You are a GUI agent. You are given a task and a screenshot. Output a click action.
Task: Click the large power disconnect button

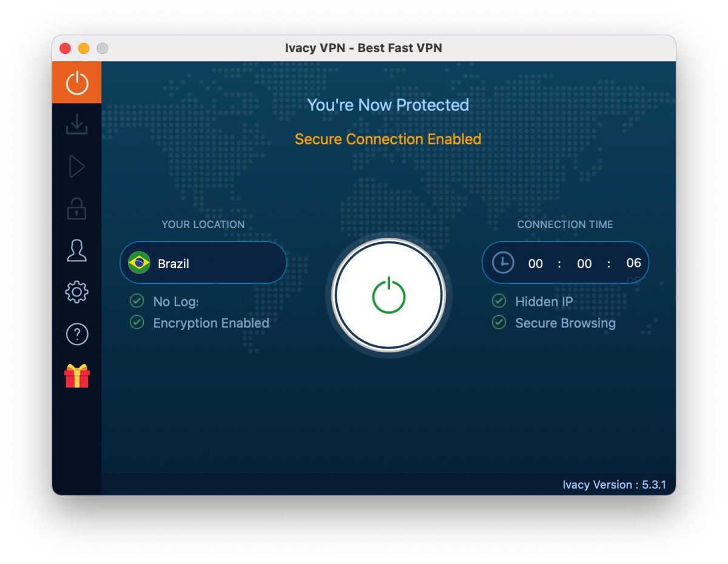(x=388, y=295)
